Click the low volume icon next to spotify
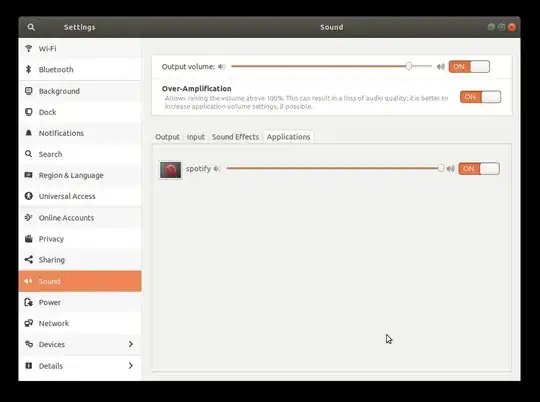 pyautogui.click(x=217, y=169)
